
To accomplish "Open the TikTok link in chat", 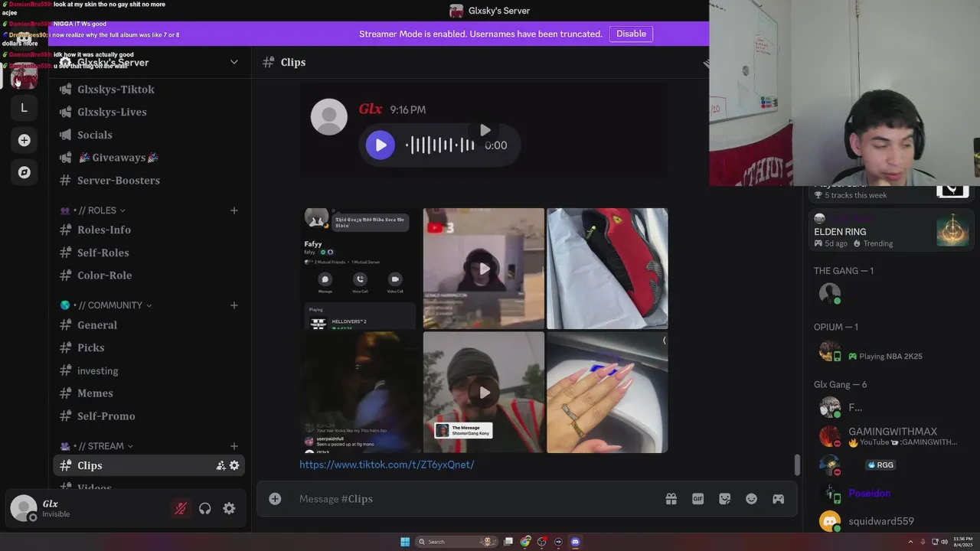I will pos(387,465).
